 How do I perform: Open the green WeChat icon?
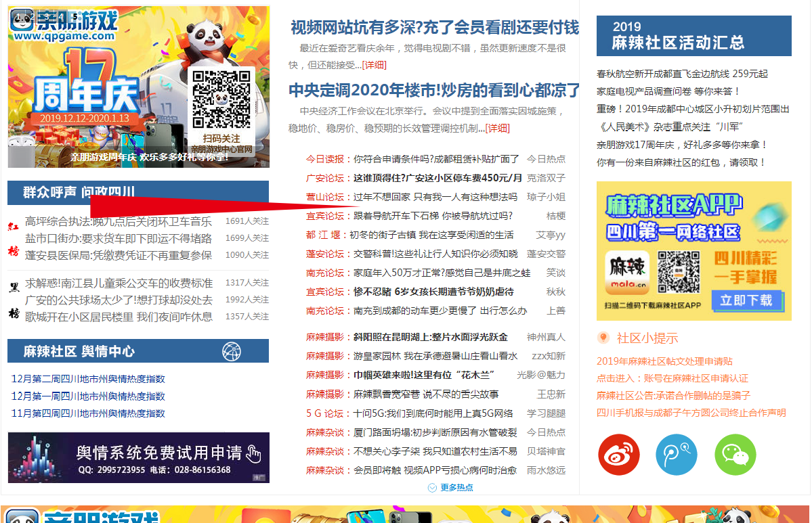(x=735, y=455)
